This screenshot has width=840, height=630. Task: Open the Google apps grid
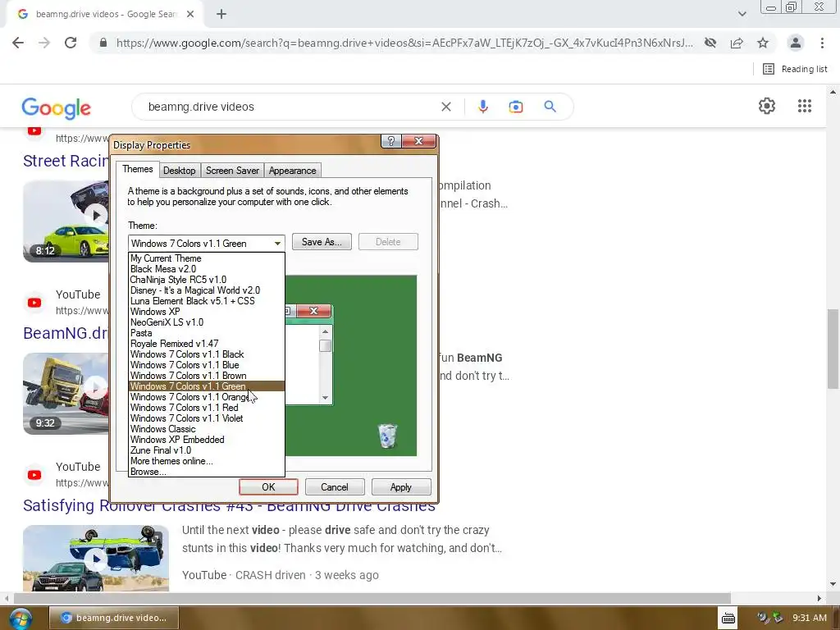[805, 106]
